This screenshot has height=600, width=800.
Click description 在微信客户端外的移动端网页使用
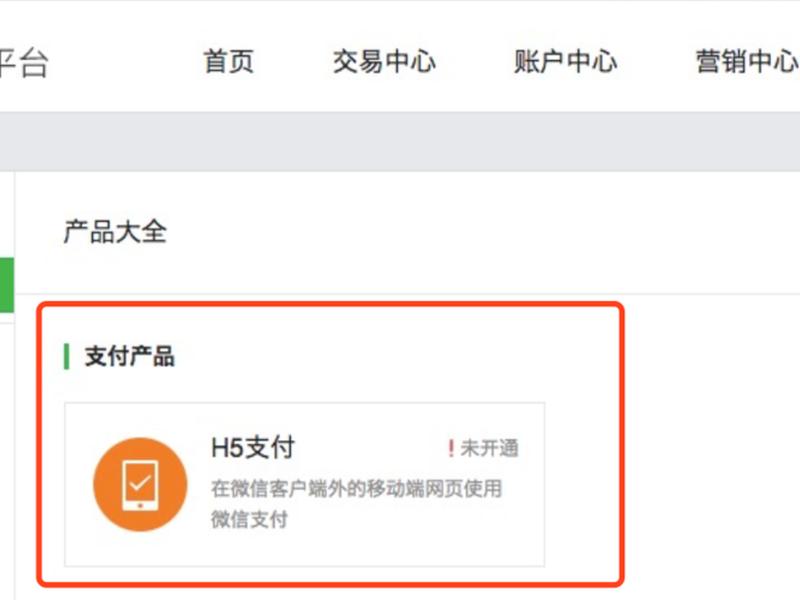[357, 488]
